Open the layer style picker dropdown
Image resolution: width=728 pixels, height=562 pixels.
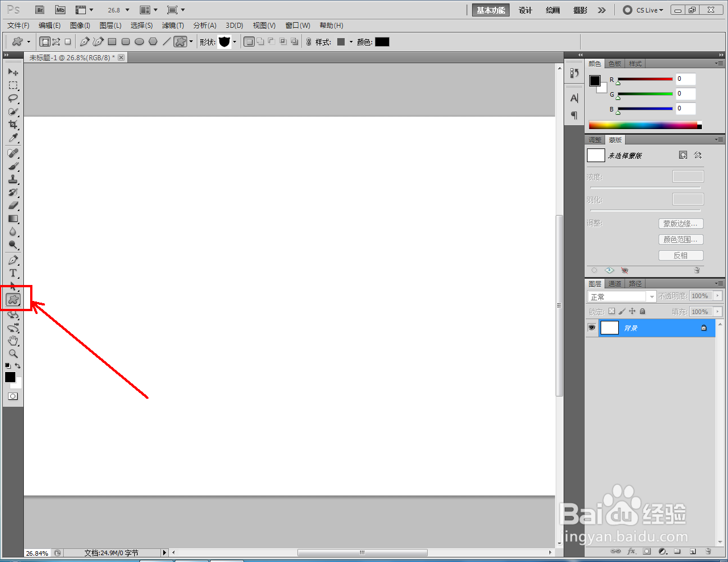[x=351, y=42]
